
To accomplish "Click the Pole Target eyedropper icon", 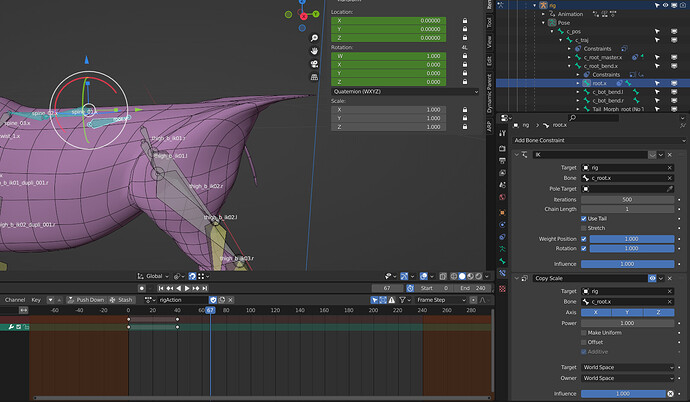I will [x=670, y=189].
